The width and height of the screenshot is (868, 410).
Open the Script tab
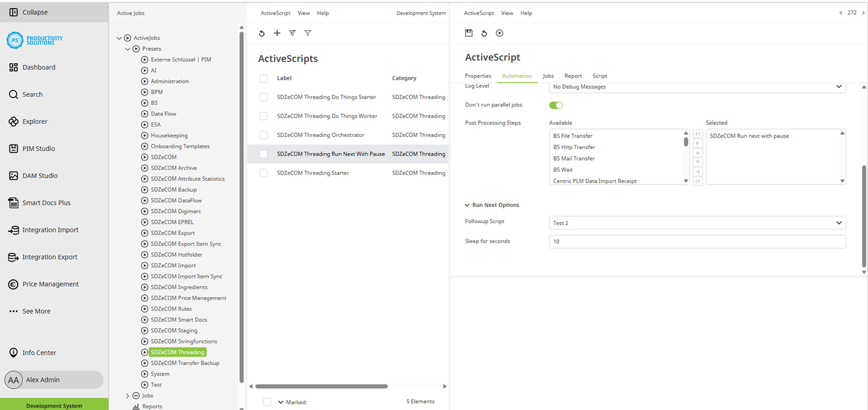[x=599, y=76]
